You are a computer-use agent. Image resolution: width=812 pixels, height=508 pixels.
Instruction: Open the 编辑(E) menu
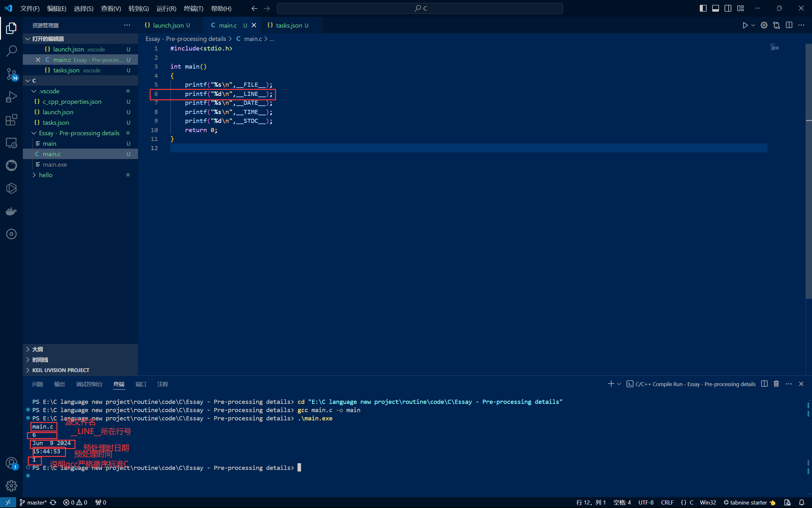click(x=57, y=8)
